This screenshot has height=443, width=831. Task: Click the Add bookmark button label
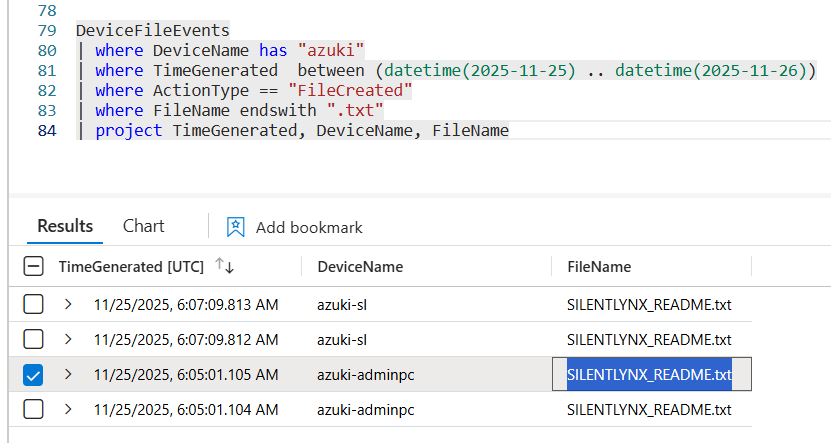[x=309, y=228]
